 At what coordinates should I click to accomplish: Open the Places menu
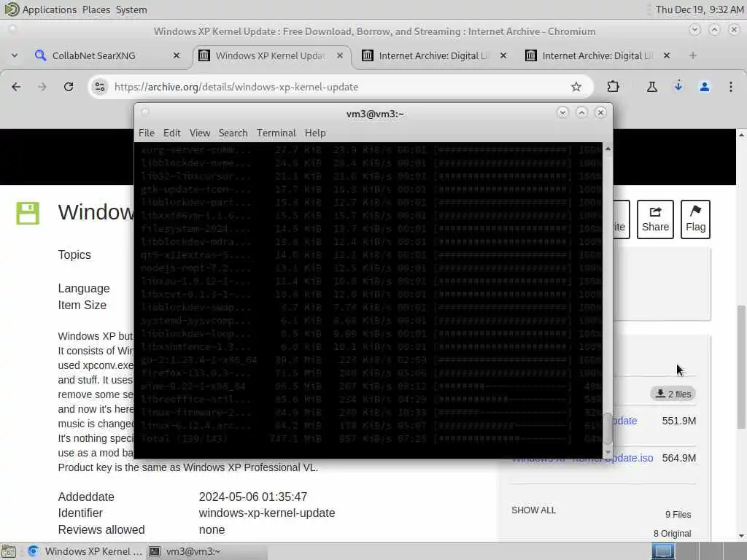96,9
